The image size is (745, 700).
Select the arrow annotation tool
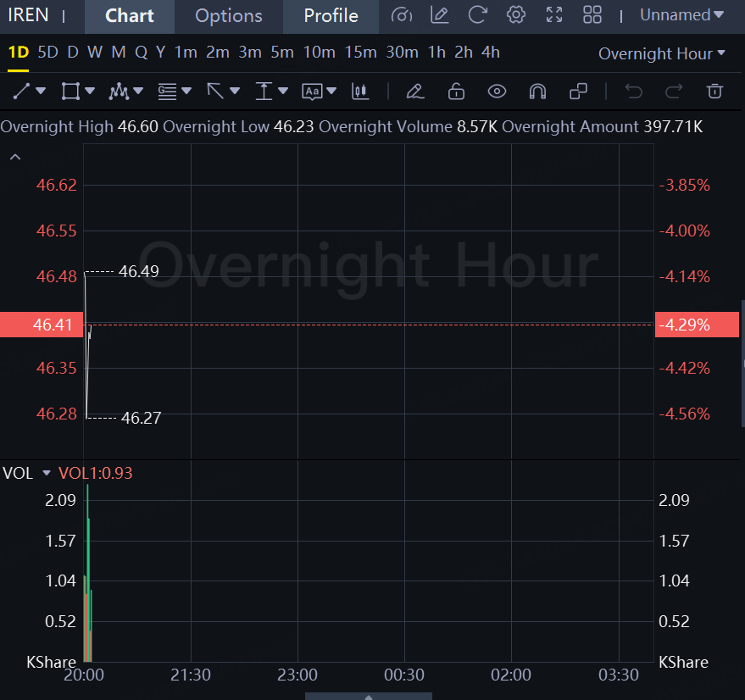(215, 91)
